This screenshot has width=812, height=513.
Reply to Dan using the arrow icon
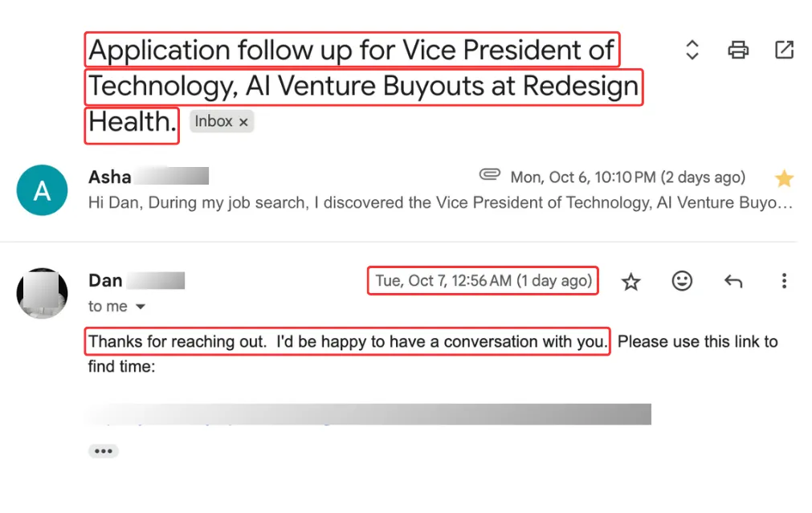732,281
